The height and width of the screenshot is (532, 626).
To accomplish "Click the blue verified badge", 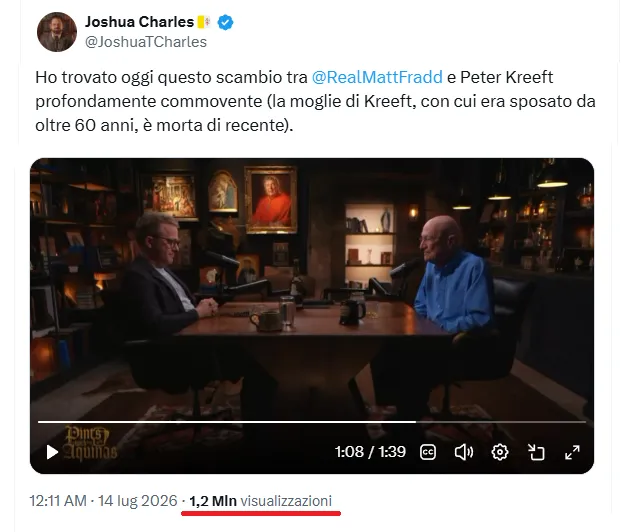I will pyautogui.click(x=225, y=22).
